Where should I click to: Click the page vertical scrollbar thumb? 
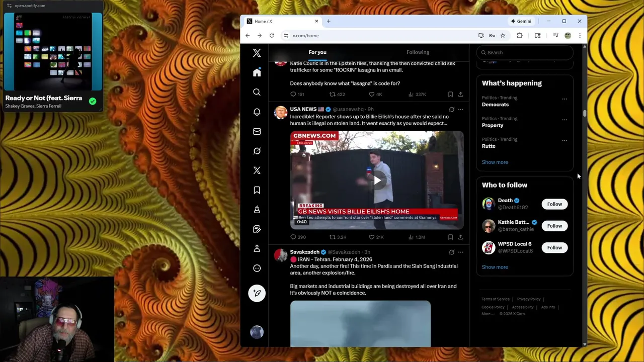(x=585, y=112)
